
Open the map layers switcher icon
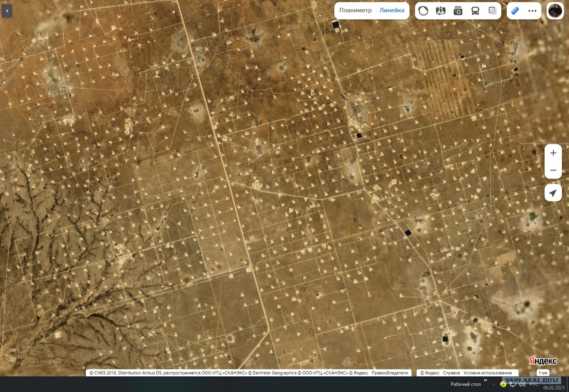(493, 11)
